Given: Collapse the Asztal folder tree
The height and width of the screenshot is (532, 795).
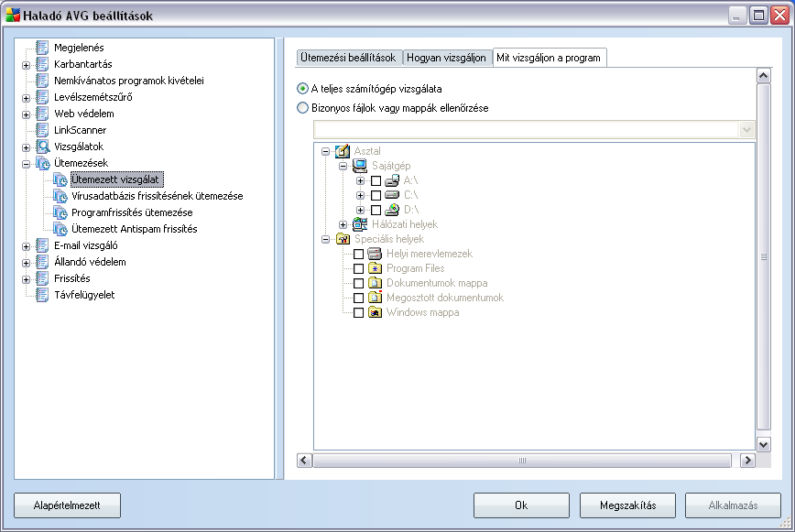Looking at the screenshot, I should pyautogui.click(x=325, y=151).
